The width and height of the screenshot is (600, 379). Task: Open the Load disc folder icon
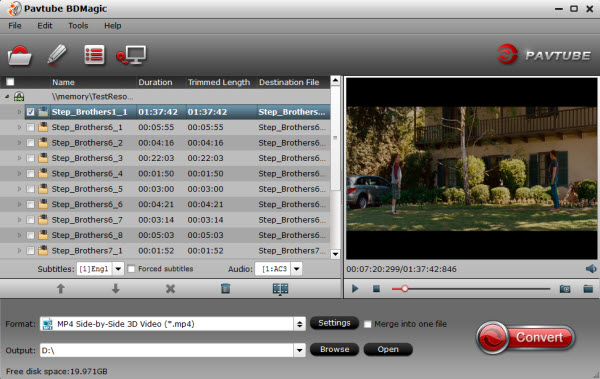click(19, 56)
